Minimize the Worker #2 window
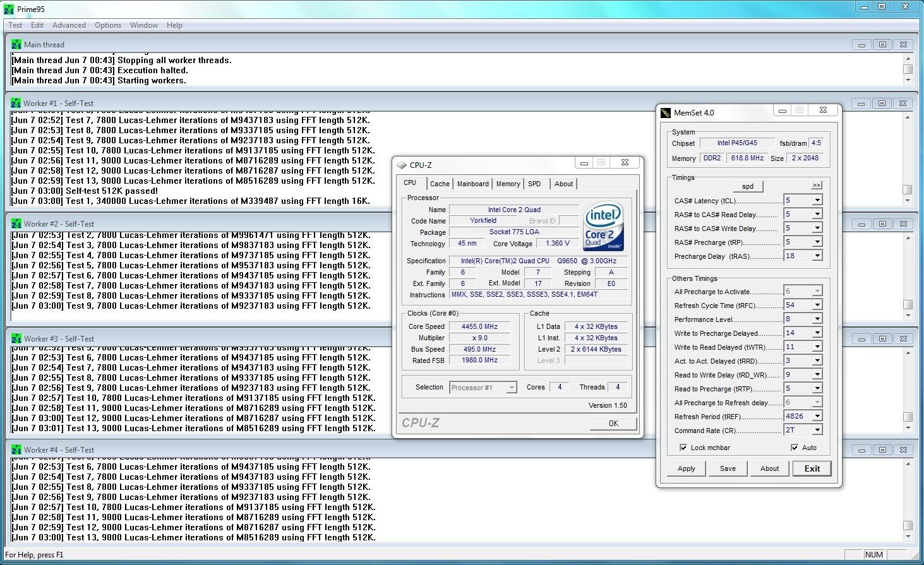The image size is (924, 565). point(861,223)
